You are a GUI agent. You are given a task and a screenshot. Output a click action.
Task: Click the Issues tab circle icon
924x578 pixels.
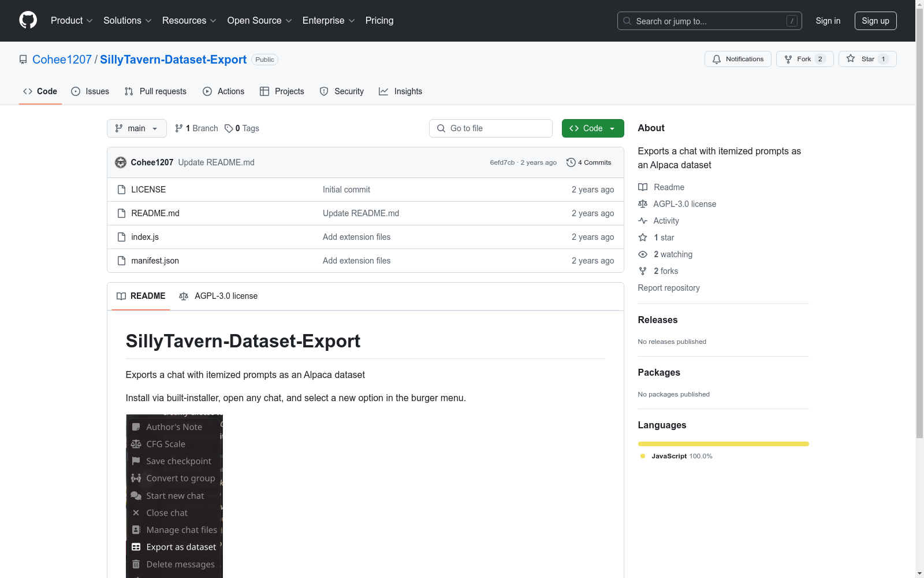(x=76, y=91)
